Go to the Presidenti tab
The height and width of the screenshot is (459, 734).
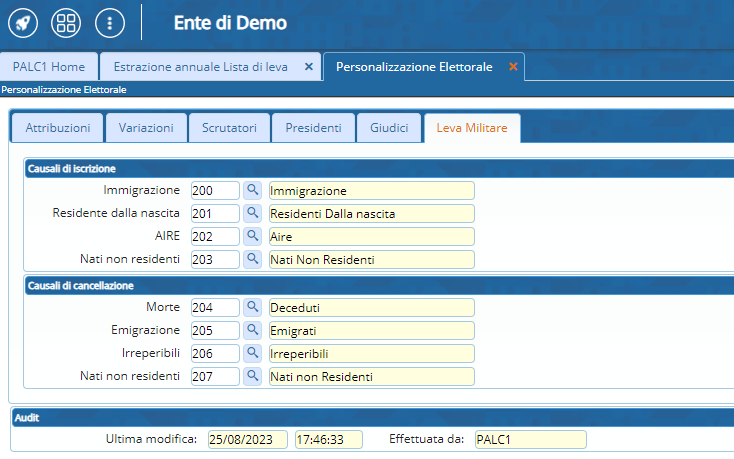click(313, 128)
